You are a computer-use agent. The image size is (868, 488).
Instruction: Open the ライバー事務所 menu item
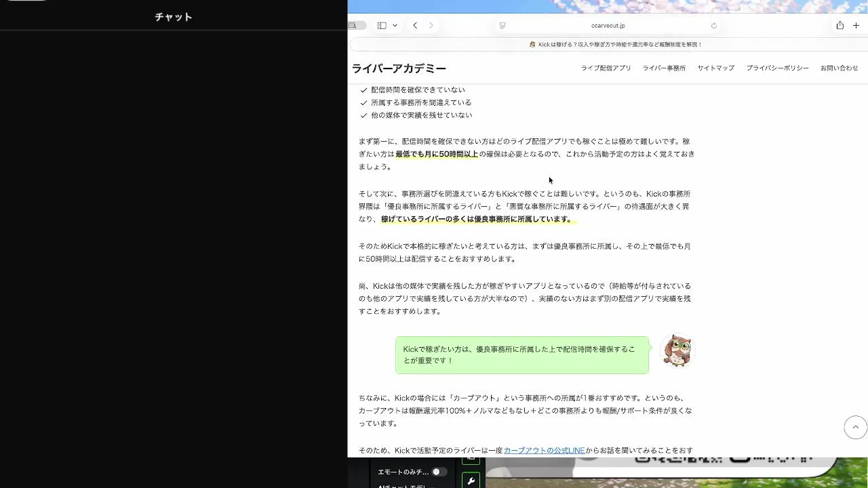tap(664, 68)
